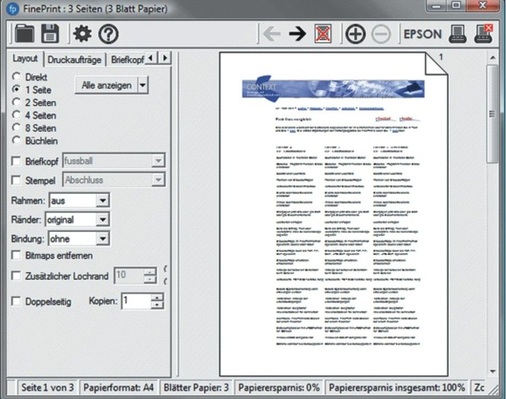Screen dimensions: 506x399
Task: Open help with the question mark icon
Action: click(x=108, y=34)
